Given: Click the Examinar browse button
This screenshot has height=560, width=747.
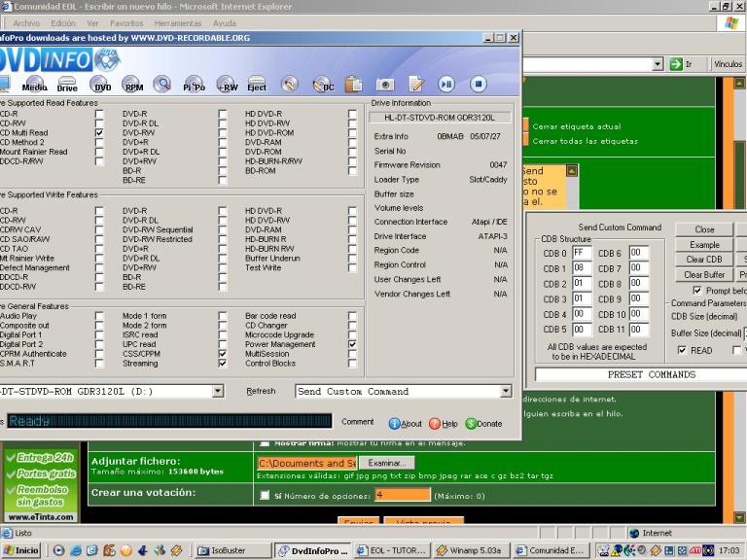Looking at the screenshot, I should pos(386,463).
